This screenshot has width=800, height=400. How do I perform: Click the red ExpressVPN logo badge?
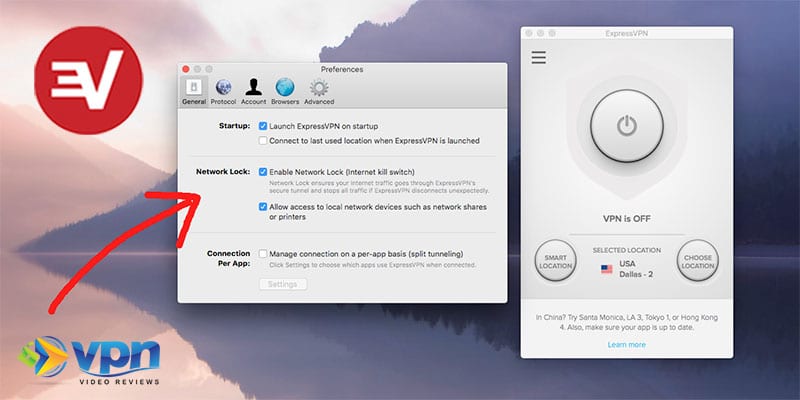tap(89, 80)
